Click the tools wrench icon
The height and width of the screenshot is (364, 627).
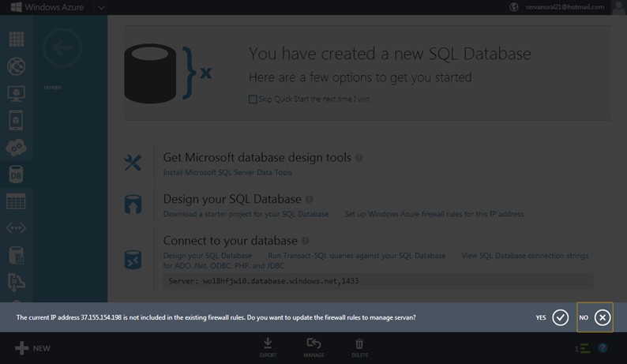133,163
